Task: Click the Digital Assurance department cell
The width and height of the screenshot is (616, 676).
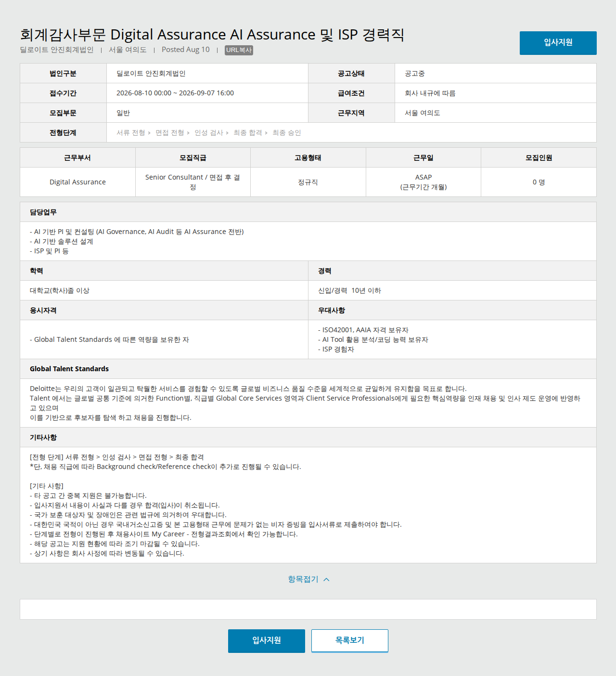Action: tap(77, 182)
